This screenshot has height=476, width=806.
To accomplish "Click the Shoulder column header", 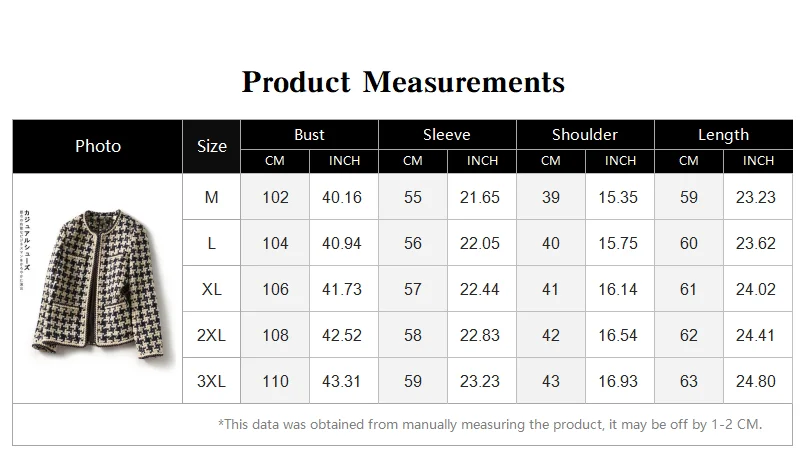I will [x=585, y=135].
